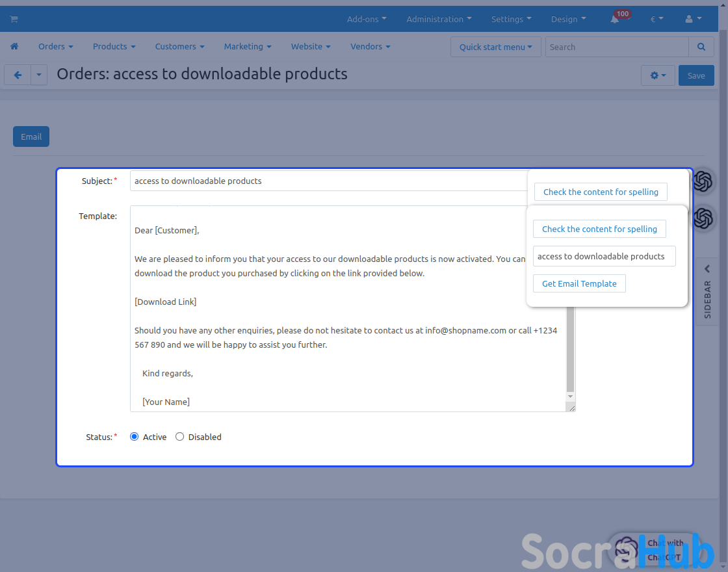
Task: Open the euro currency dropdown
Action: click(656, 19)
